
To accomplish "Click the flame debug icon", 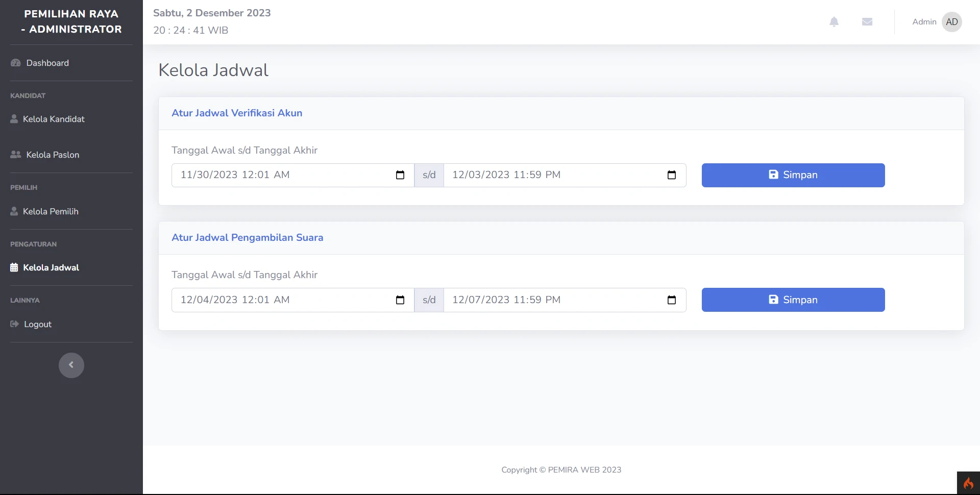I will click(x=968, y=483).
